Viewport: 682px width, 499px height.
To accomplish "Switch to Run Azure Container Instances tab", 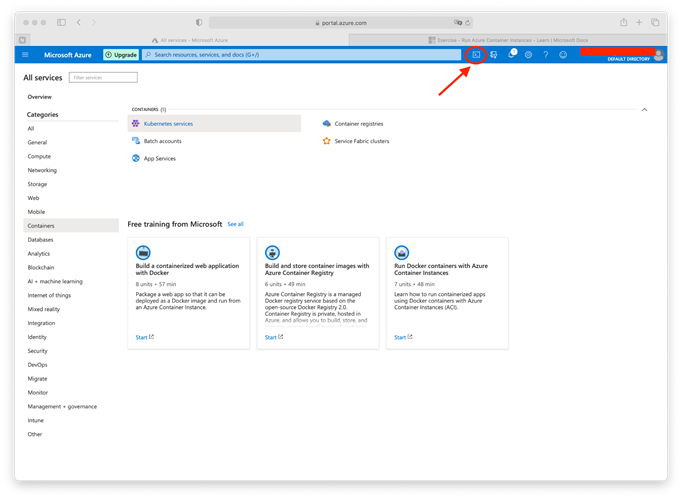I will click(508, 40).
